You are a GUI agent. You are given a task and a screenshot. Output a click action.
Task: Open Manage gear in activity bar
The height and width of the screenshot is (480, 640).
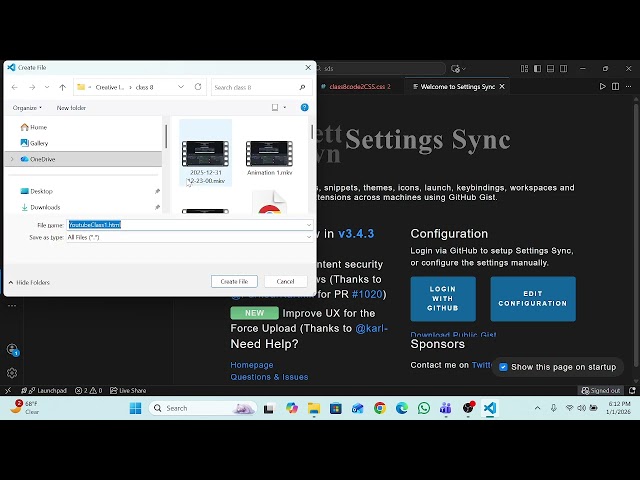point(12,373)
